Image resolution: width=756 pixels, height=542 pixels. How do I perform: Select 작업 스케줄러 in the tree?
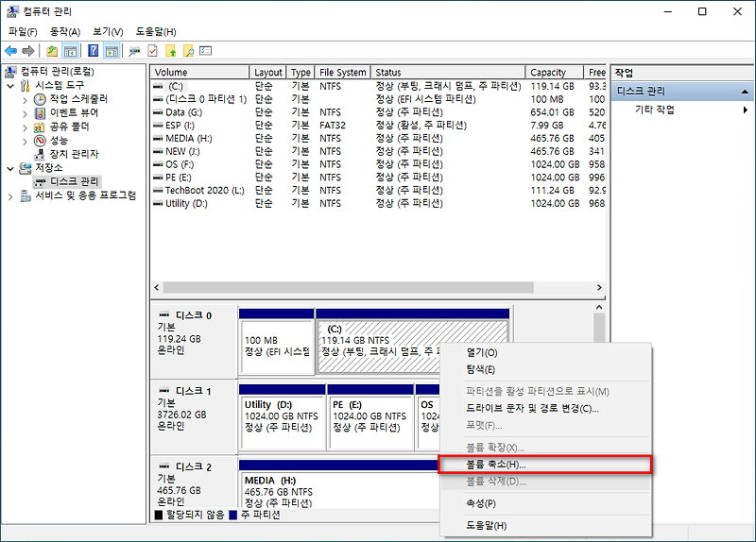(x=78, y=99)
